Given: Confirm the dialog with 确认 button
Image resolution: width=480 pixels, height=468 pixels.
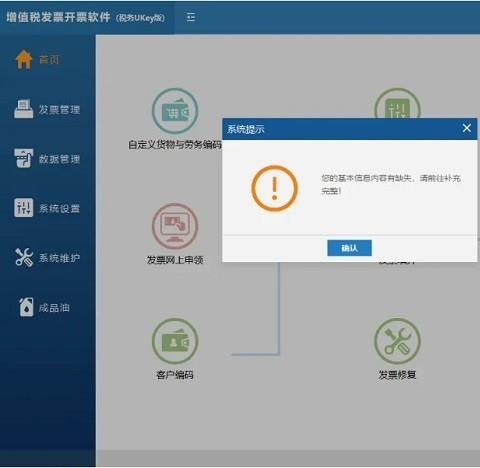Looking at the screenshot, I should click(349, 248).
